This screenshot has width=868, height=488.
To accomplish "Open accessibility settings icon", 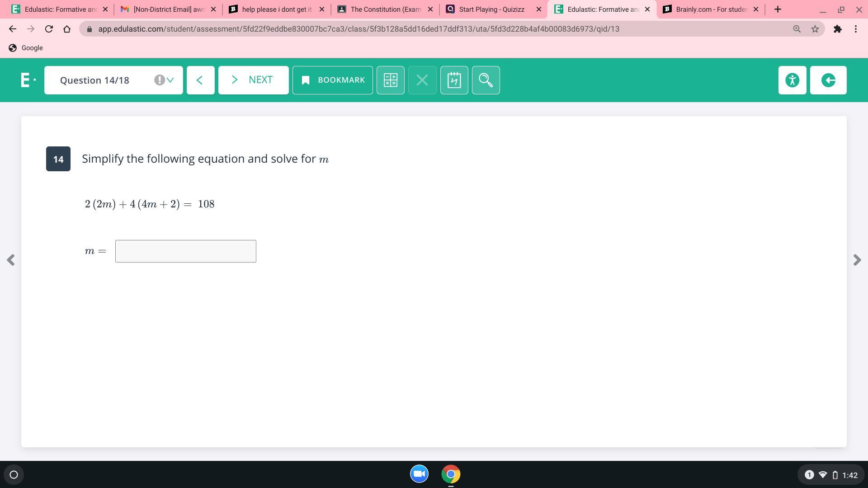I will click(x=792, y=80).
